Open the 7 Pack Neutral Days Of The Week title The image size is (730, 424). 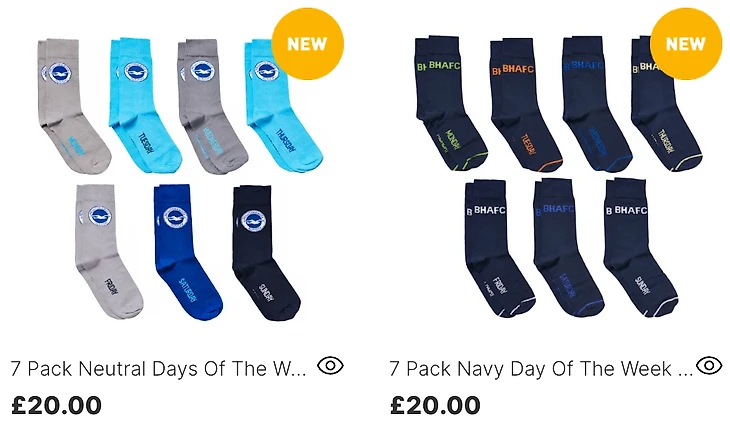(x=158, y=369)
